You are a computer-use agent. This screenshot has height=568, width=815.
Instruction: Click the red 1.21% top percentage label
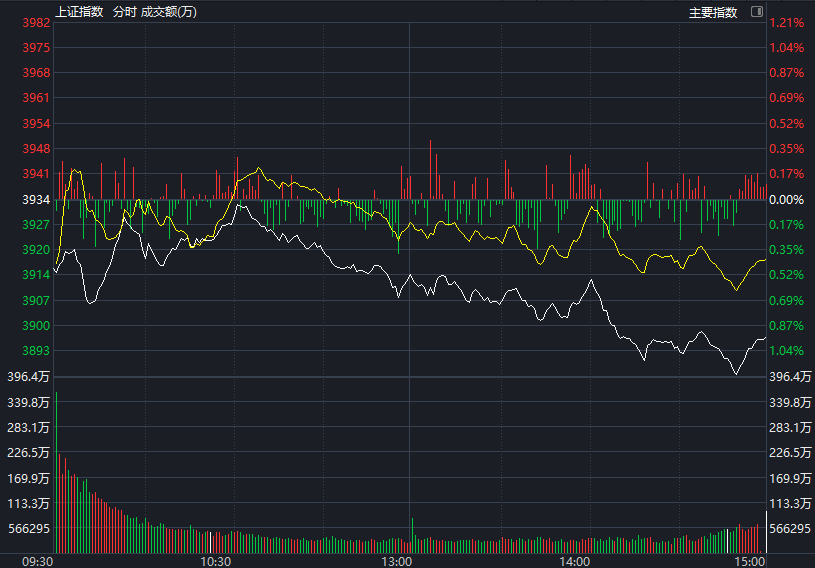click(786, 23)
